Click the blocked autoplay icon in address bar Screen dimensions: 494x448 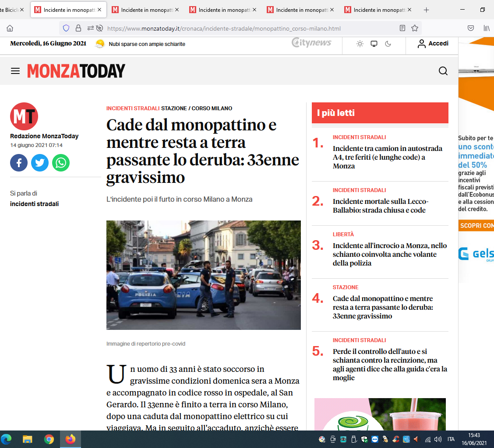(x=99, y=28)
